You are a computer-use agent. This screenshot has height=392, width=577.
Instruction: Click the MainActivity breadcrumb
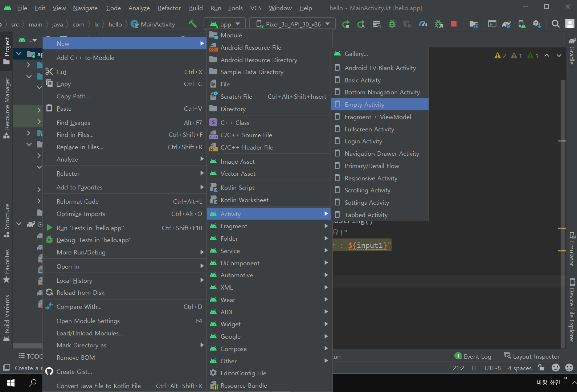(x=153, y=24)
